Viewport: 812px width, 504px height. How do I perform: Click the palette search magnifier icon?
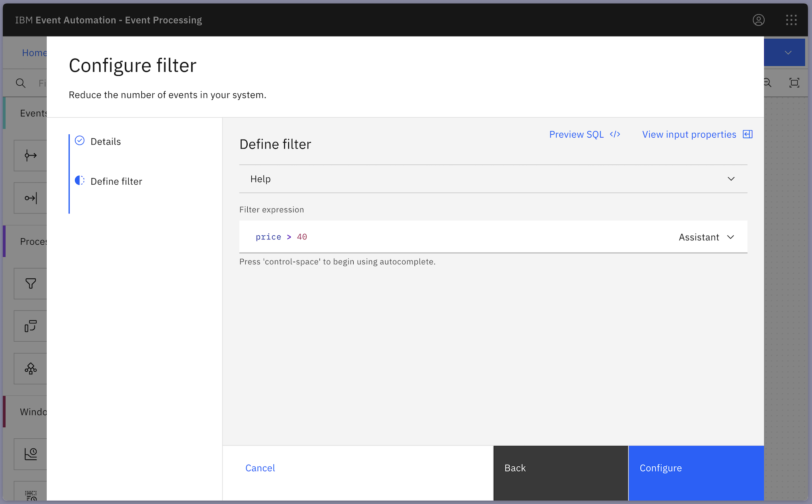[21, 83]
